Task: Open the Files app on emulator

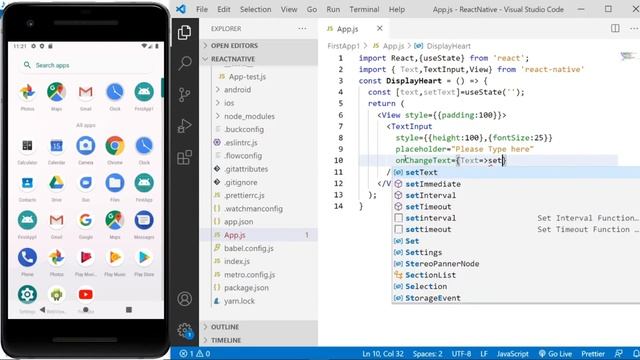Action: pyautogui.click(x=115, y=183)
